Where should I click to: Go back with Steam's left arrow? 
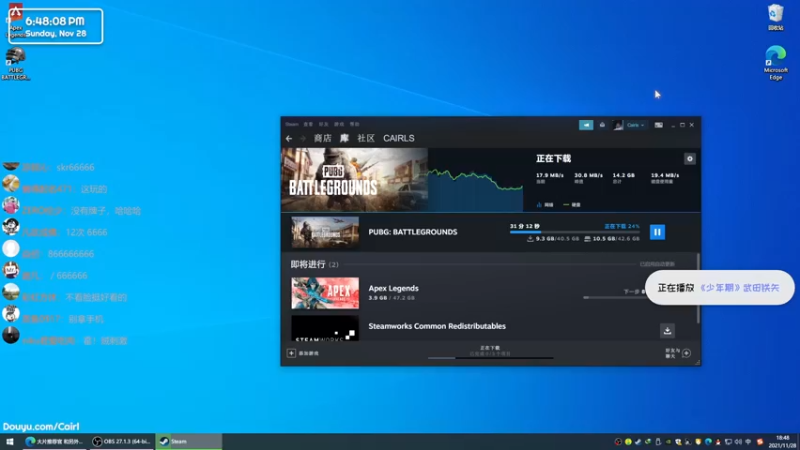coord(289,138)
